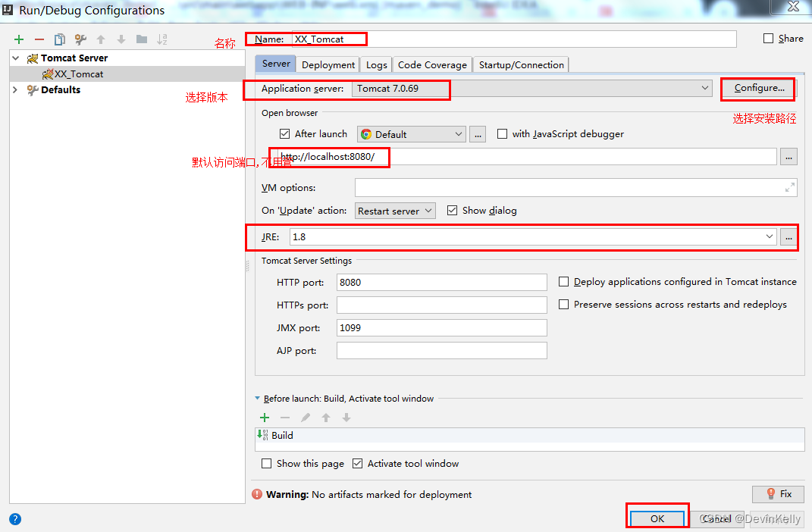Expand the Defaults tree node

point(15,89)
